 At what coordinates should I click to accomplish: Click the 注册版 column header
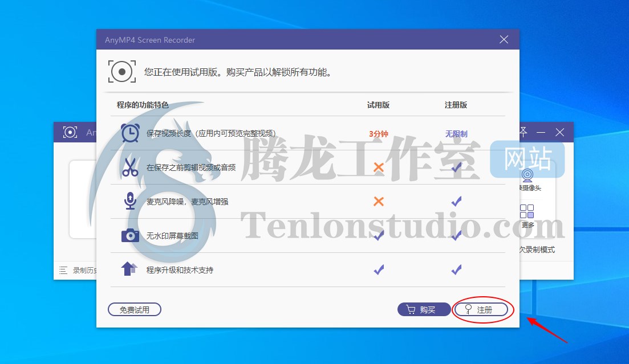[456, 105]
